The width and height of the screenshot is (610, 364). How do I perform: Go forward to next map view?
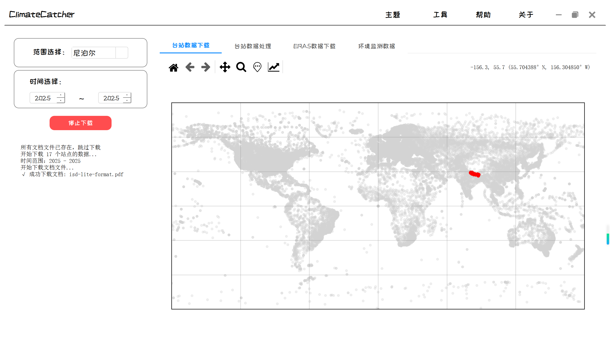[205, 67]
